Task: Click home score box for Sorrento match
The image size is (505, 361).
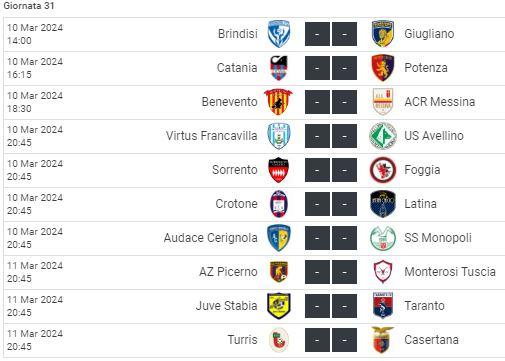Action: click(x=317, y=170)
